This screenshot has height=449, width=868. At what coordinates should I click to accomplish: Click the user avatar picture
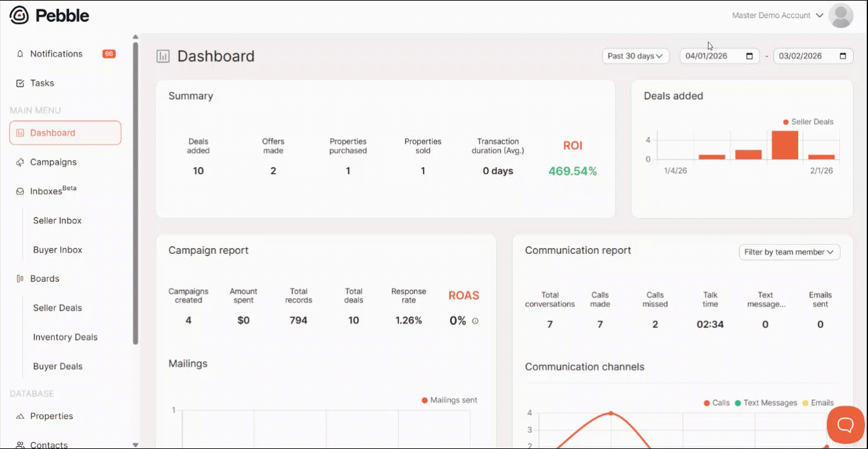841,16
